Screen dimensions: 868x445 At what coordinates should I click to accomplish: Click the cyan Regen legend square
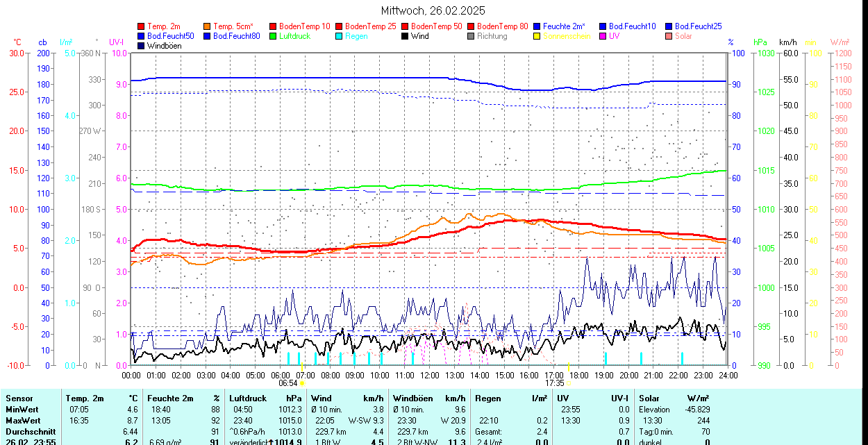pyautogui.click(x=340, y=36)
